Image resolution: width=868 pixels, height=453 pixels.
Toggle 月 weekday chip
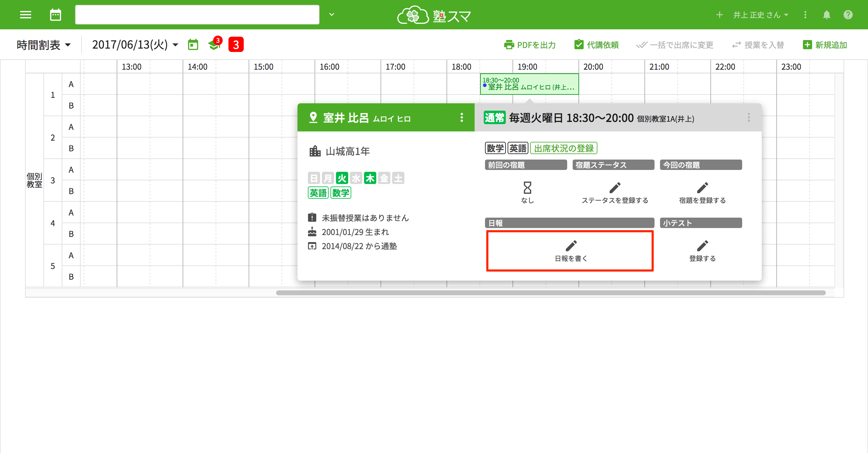pyautogui.click(x=327, y=178)
